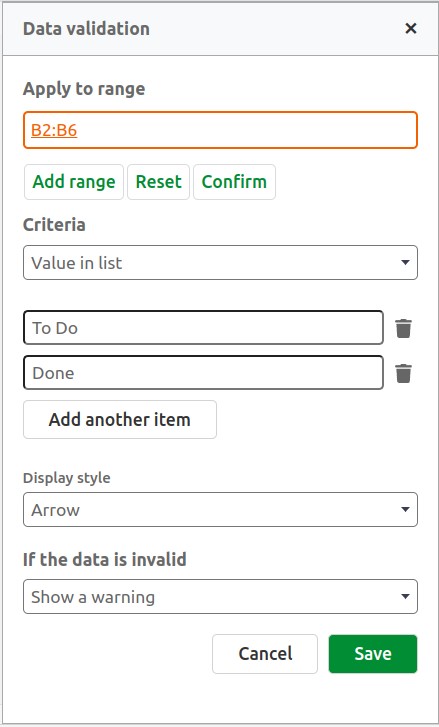Reset the selected range

click(x=159, y=182)
